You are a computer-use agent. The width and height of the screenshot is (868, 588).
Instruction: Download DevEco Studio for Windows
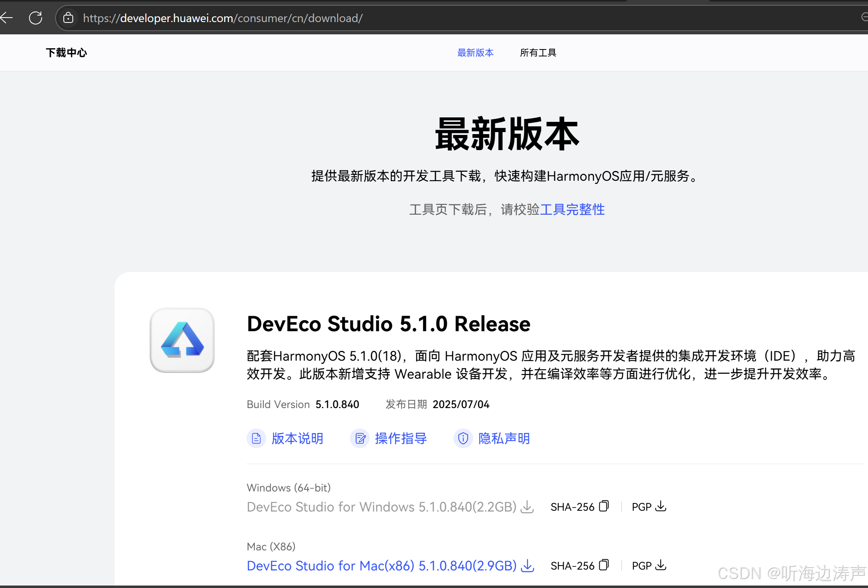coord(381,507)
